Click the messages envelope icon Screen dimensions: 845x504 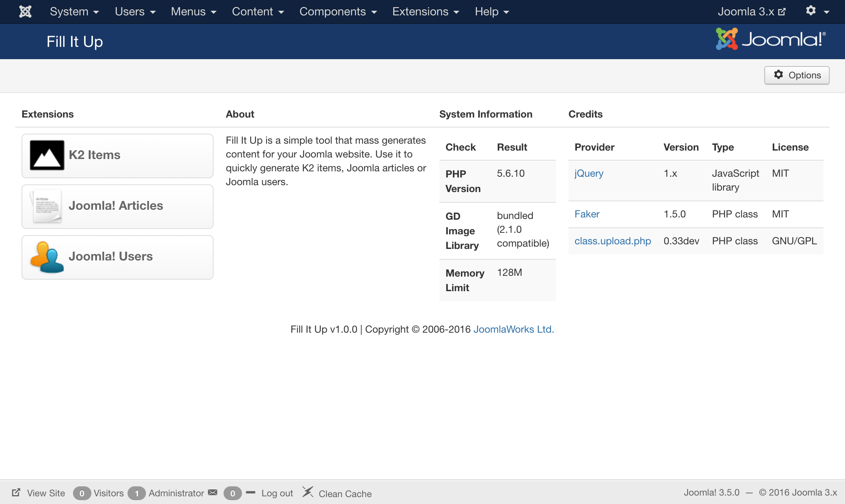pos(212,492)
